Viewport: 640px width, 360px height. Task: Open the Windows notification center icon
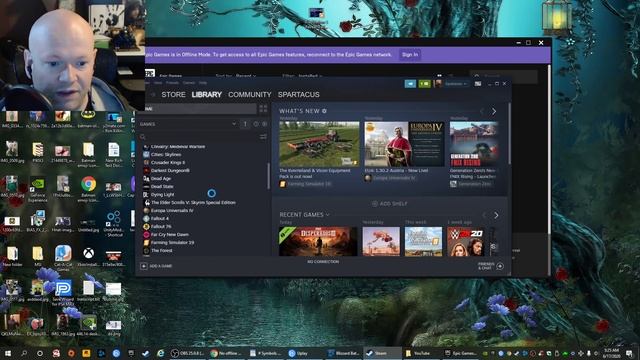(x=629, y=353)
